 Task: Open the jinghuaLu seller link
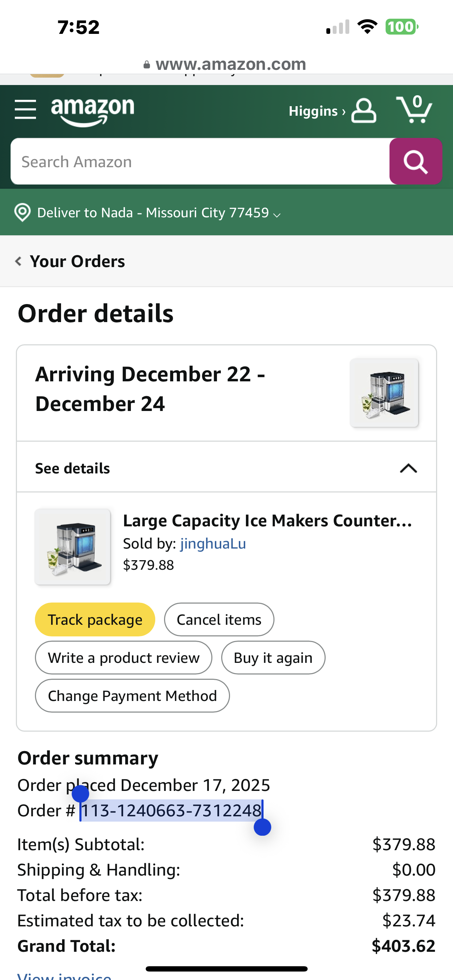(x=213, y=543)
